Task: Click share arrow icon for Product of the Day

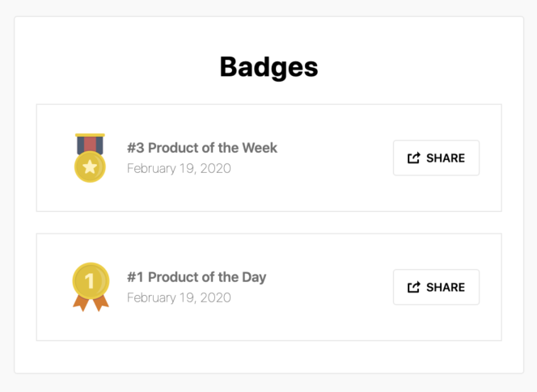Action: [414, 287]
